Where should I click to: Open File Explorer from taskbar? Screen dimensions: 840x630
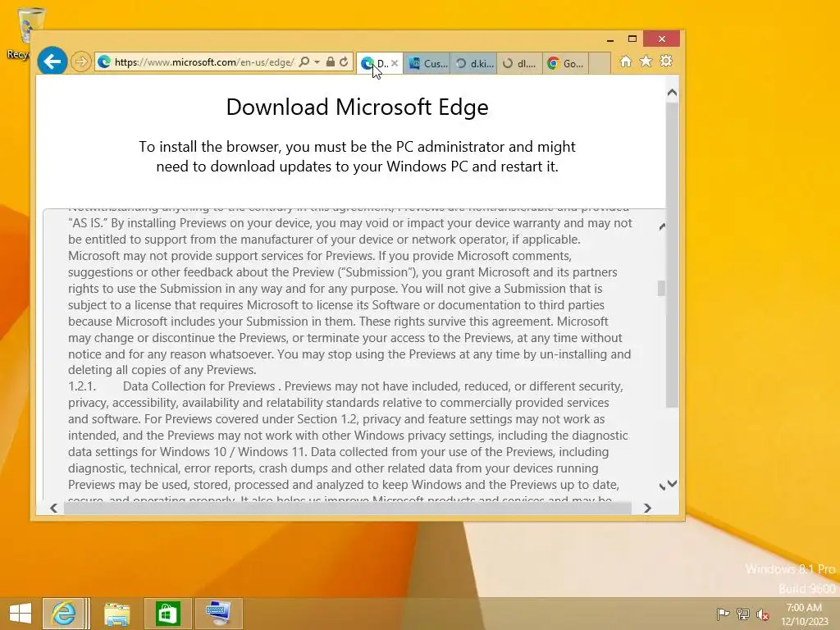pyautogui.click(x=116, y=614)
